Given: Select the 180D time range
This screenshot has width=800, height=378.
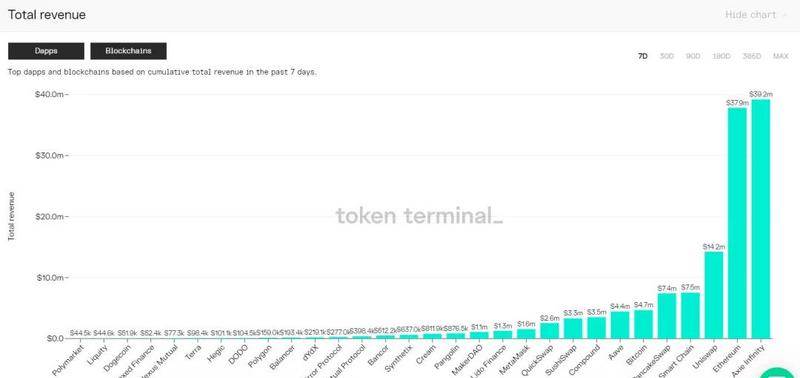Looking at the screenshot, I should click(x=721, y=56).
